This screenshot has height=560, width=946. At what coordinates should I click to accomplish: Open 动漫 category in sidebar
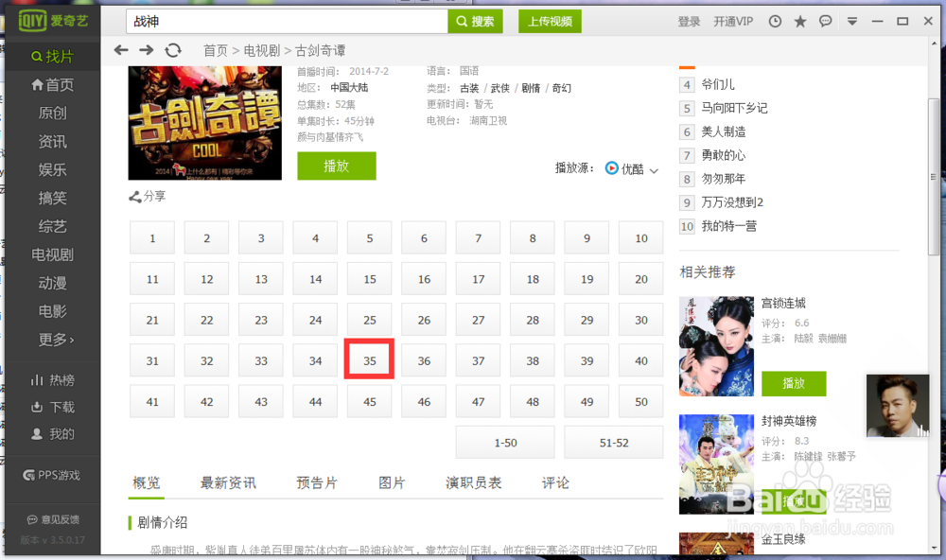(x=52, y=283)
